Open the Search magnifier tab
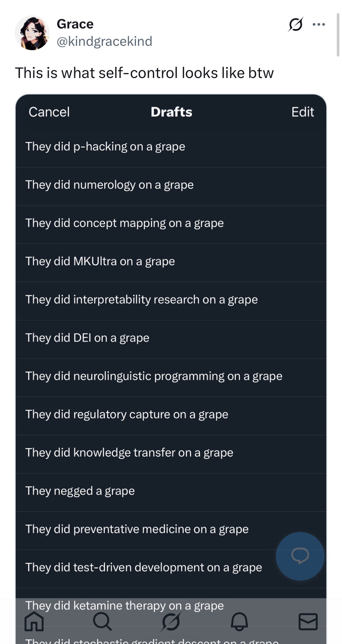 pos(102,621)
